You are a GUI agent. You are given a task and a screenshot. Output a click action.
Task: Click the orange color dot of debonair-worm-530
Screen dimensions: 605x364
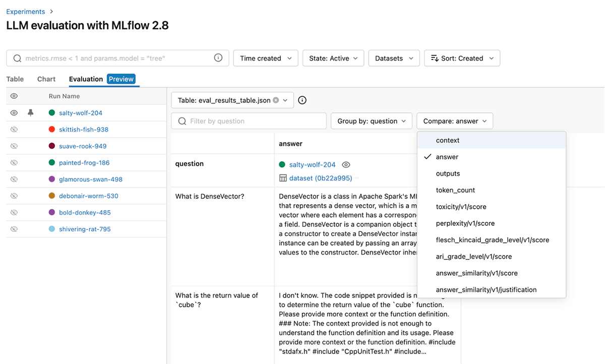pos(52,196)
